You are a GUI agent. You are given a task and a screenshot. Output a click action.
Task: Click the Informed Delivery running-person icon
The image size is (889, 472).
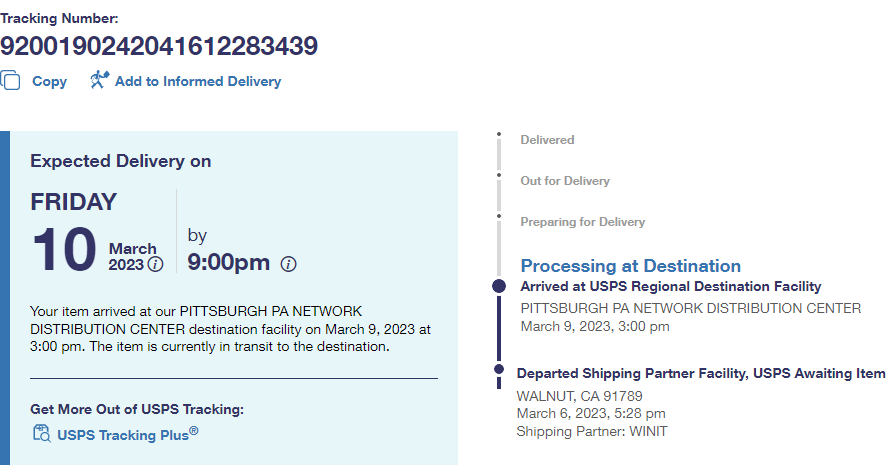point(98,80)
